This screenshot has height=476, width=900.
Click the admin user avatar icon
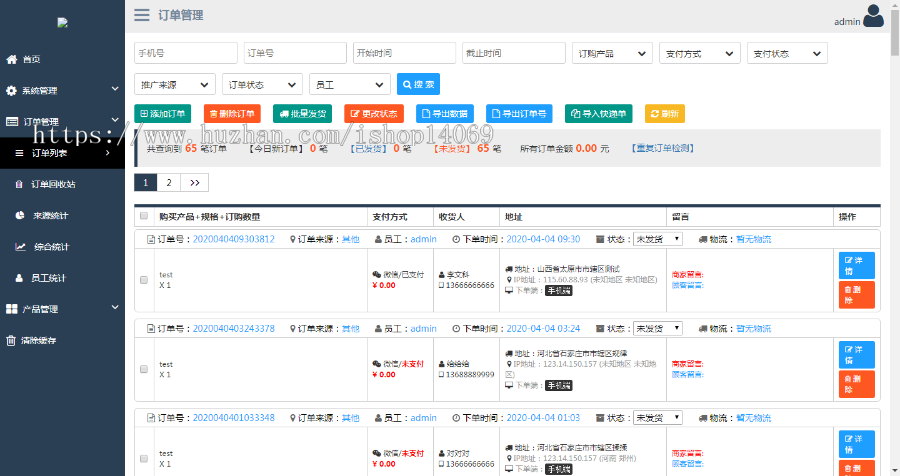click(x=873, y=15)
